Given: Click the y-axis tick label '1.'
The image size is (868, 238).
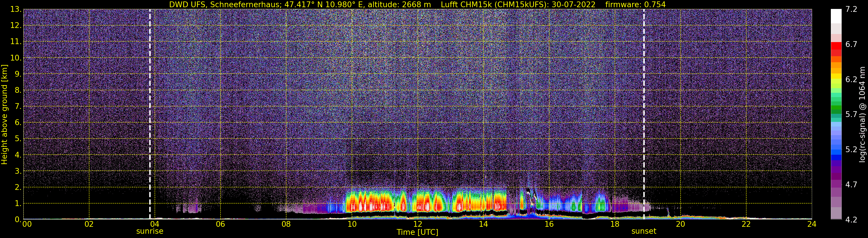Looking at the screenshot, I should coord(18,204).
